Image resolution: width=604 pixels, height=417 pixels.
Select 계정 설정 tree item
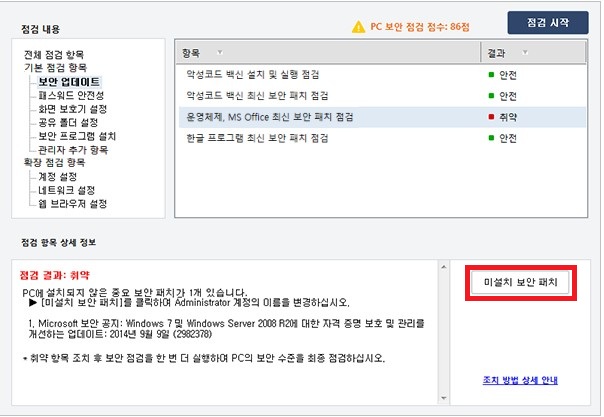coord(57,176)
